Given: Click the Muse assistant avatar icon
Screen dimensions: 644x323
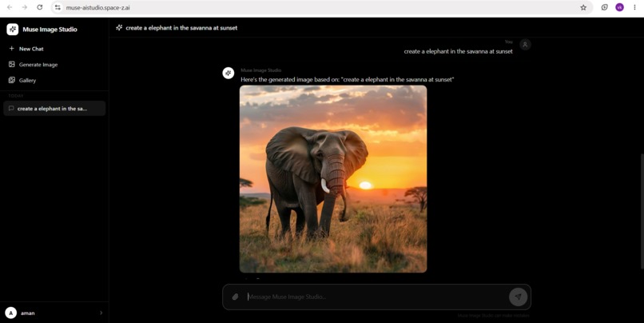Looking at the screenshot, I should coord(229,73).
